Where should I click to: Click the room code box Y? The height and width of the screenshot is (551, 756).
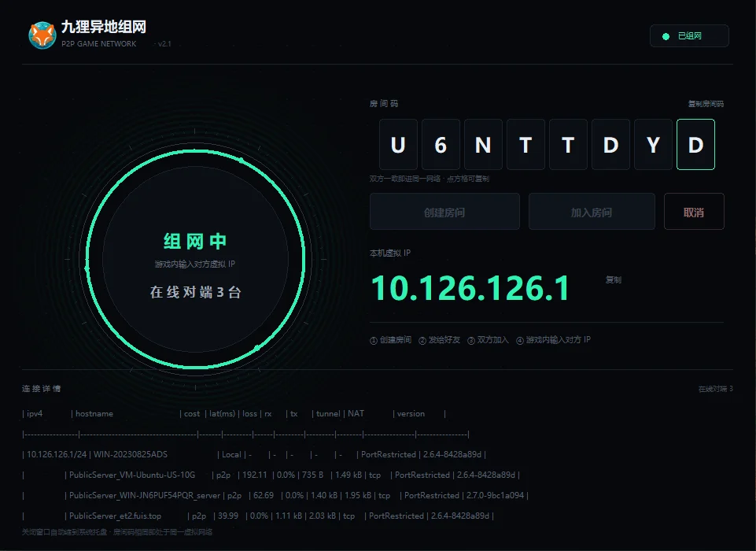pyautogui.click(x=653, y=144)
